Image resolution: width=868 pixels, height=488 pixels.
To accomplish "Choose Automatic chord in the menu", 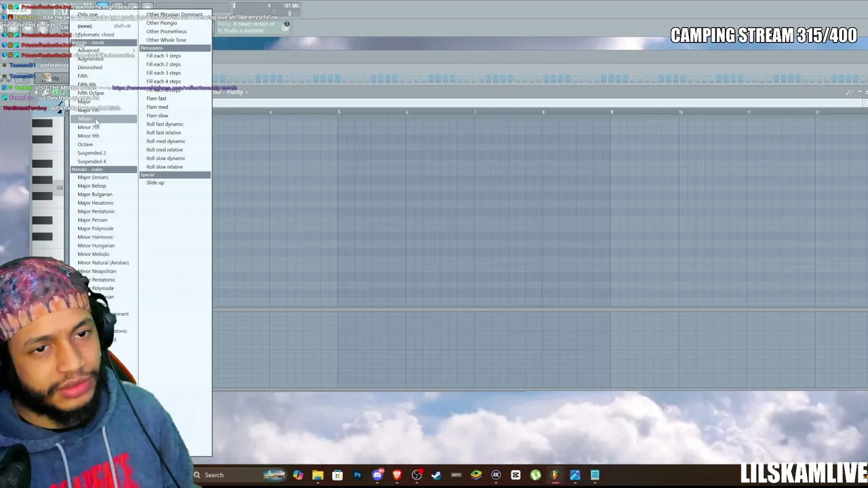I will [104, 35].
